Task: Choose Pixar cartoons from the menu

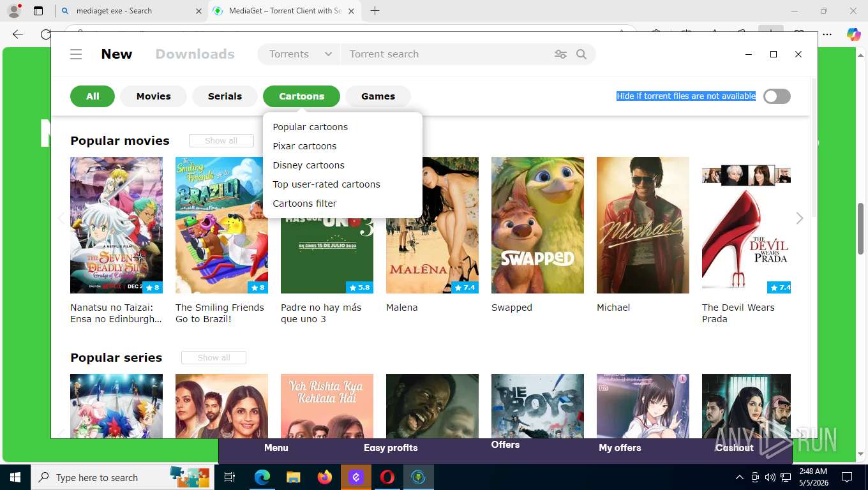Action: [x=304, y=146]
